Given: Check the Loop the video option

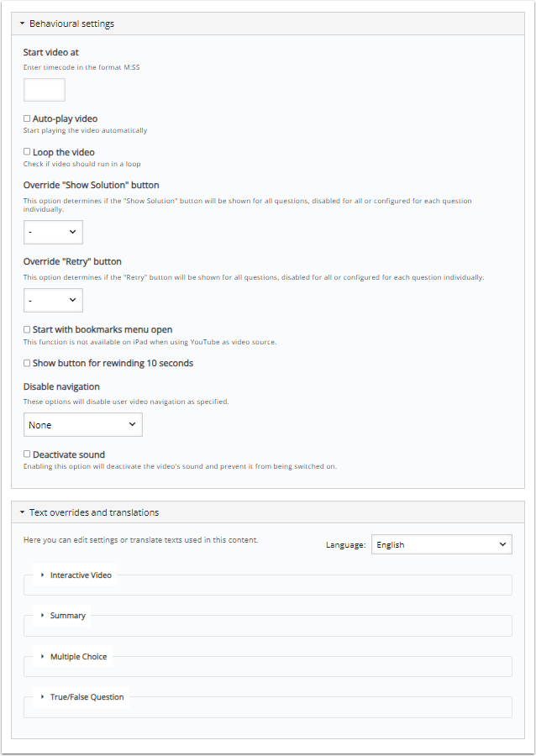Looking at the screenshot, I should 27,152.
